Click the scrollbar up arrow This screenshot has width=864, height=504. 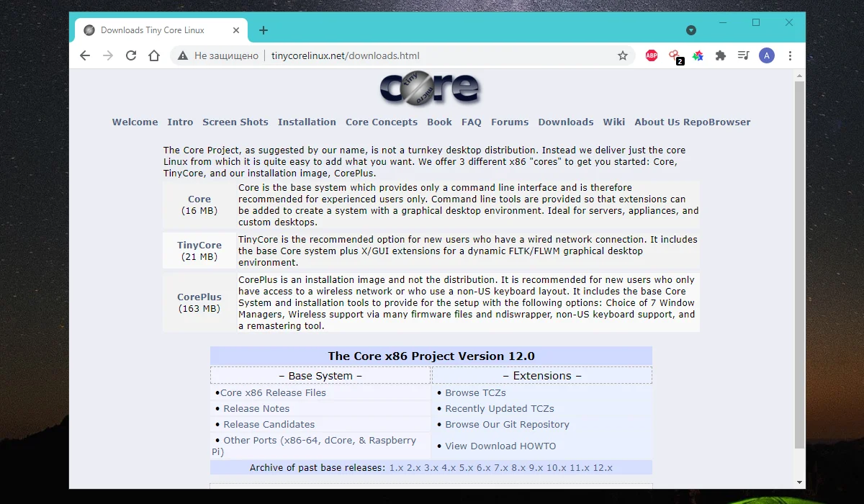pos(799,75)
